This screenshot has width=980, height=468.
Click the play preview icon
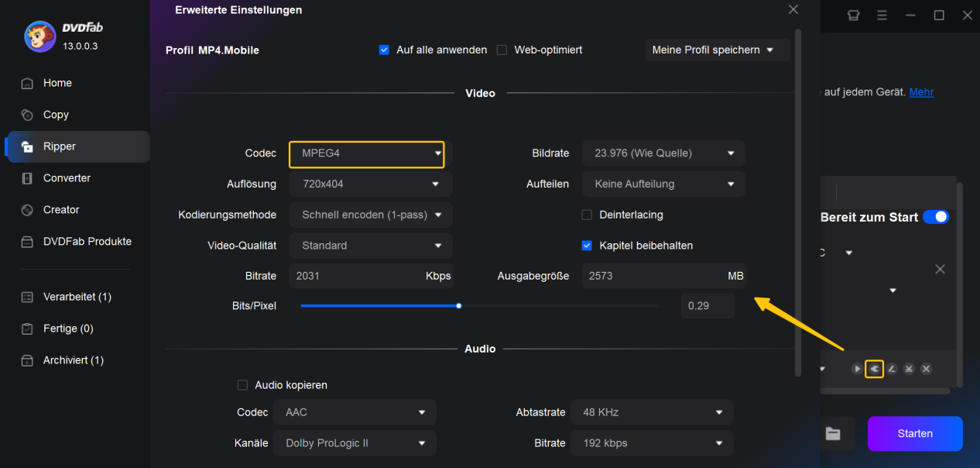(857, 369)
